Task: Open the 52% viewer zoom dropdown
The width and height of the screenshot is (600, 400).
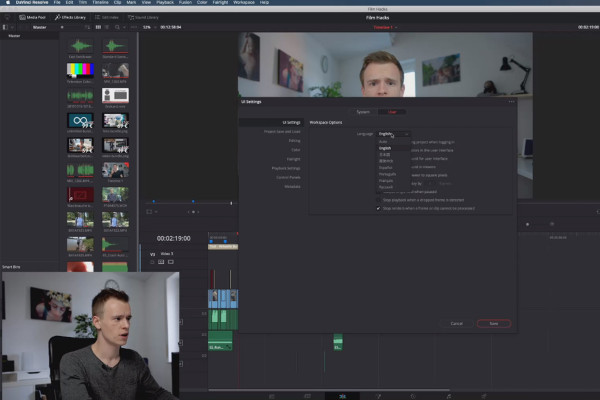Action: point(149,27)
